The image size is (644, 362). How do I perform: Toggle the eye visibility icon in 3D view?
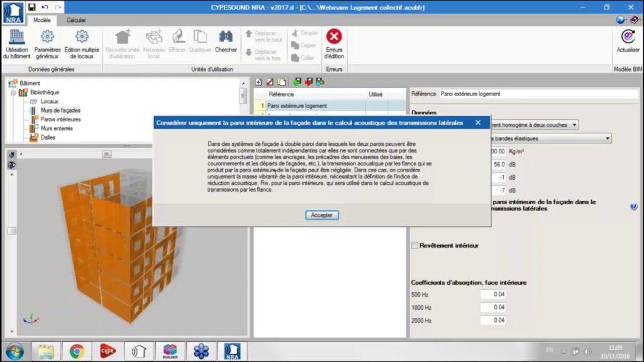pyautogui.click(x=11, y=165)
